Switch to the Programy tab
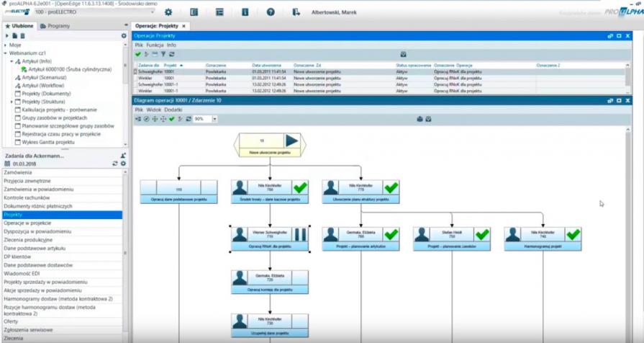The width and height of the screenshot is (644, 343). point(55,26)
